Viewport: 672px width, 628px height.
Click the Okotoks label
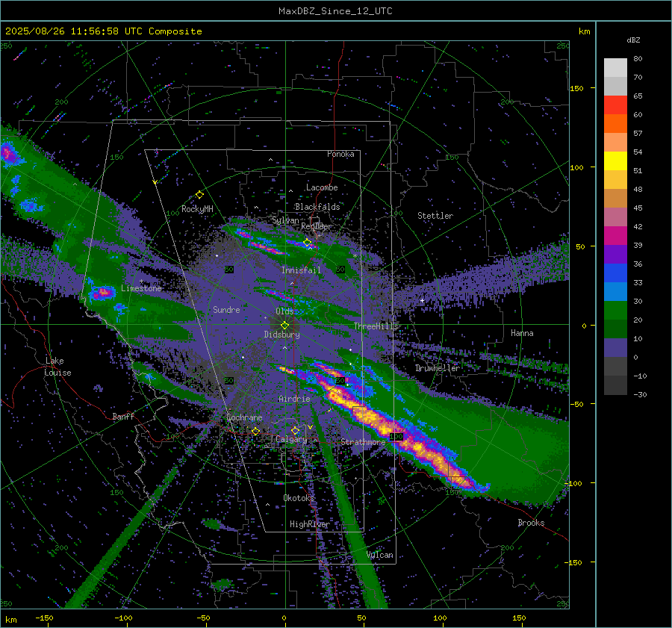click(x=299, y=497)
